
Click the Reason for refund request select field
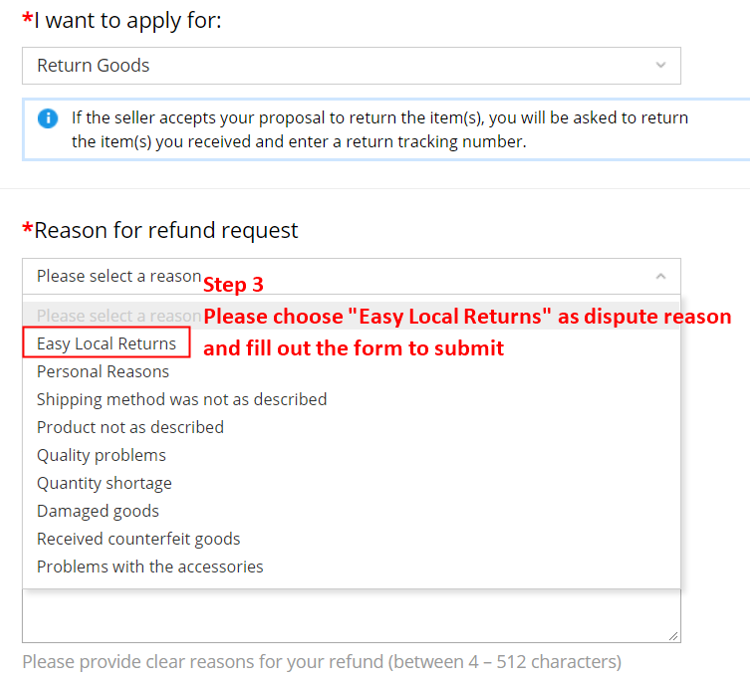click(351, 277)
